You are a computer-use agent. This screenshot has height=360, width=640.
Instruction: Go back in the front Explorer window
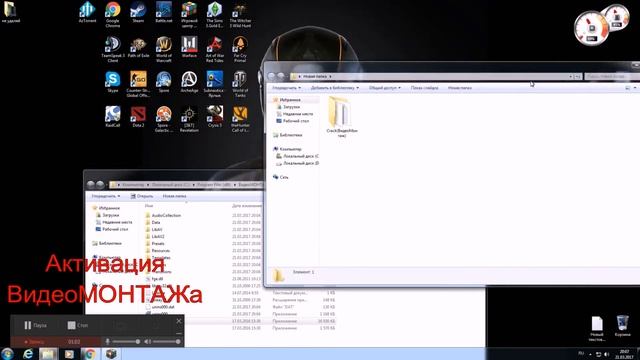tap(272, 76)
